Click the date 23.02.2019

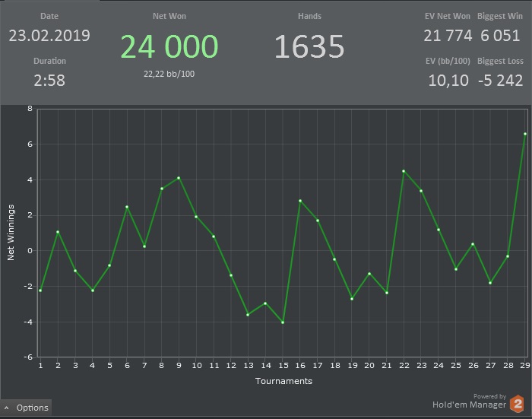click(49, 35)
